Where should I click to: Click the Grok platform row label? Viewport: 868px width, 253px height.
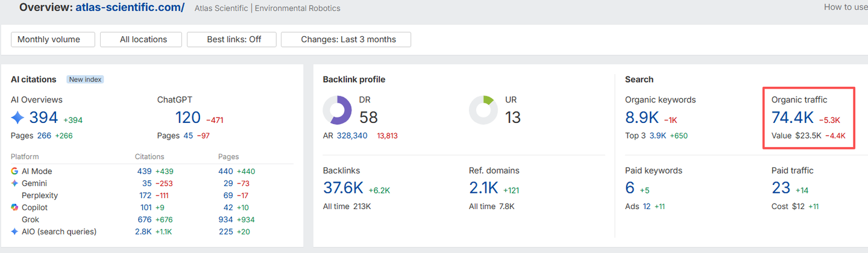[30, 219]
